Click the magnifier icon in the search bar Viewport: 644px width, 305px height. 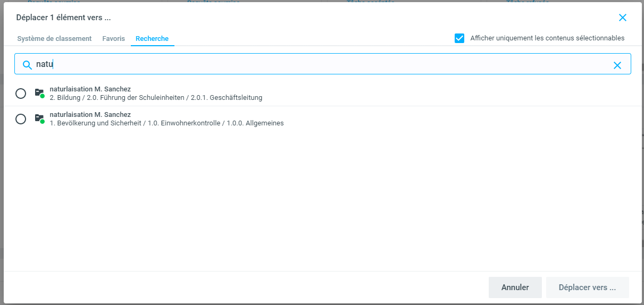tap(27, 65)
